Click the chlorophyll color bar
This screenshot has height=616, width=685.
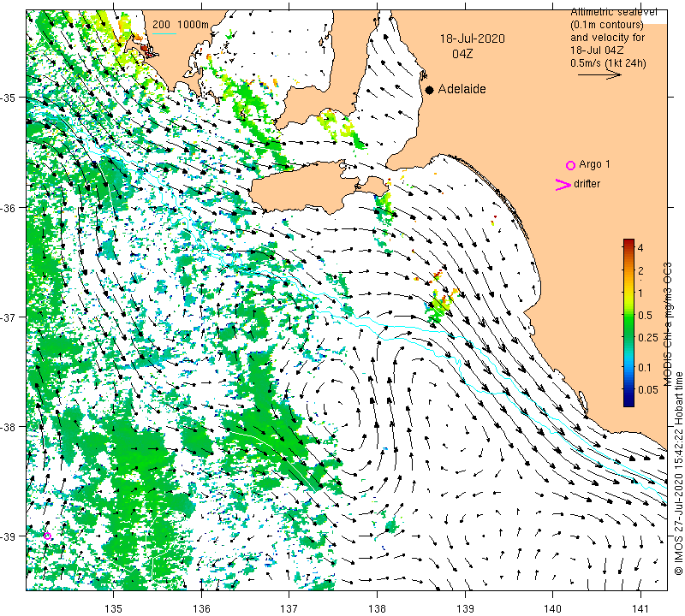click(x=628, y=323)
